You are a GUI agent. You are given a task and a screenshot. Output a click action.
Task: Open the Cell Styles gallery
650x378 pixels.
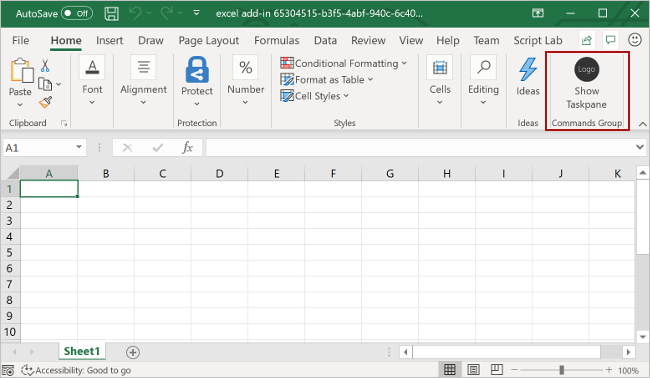click(x=315, y=96)
